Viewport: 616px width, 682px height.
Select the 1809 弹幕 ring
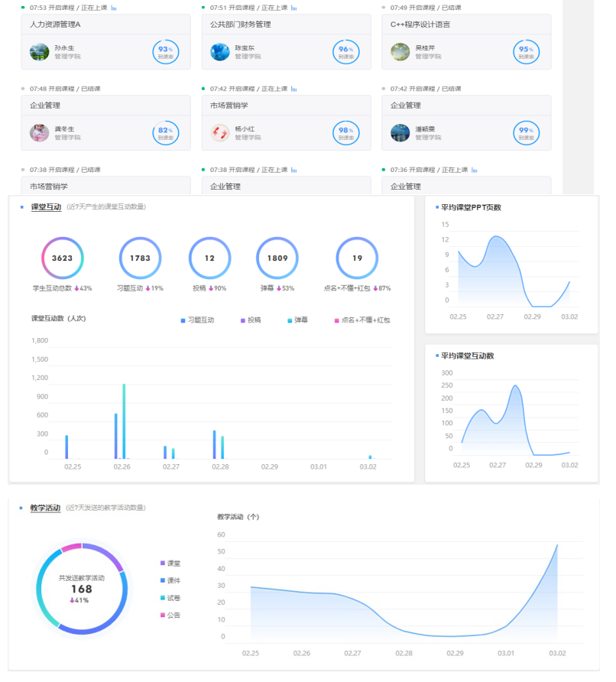[x=277, y=258]
